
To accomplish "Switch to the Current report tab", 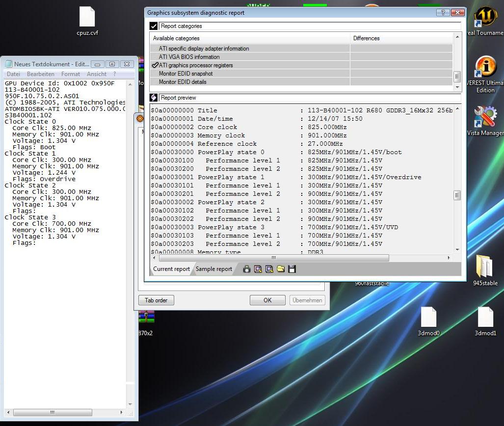I will [x=171, y=269].
